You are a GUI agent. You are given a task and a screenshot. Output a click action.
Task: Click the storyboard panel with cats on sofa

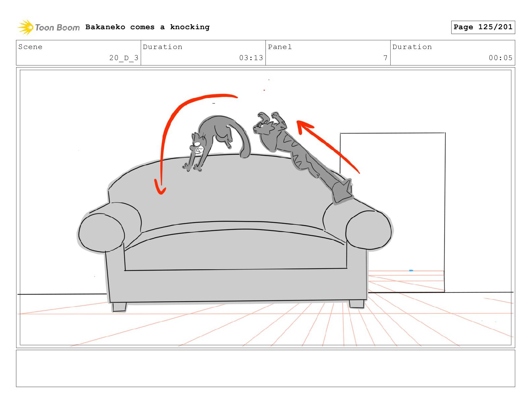(265, 208)
